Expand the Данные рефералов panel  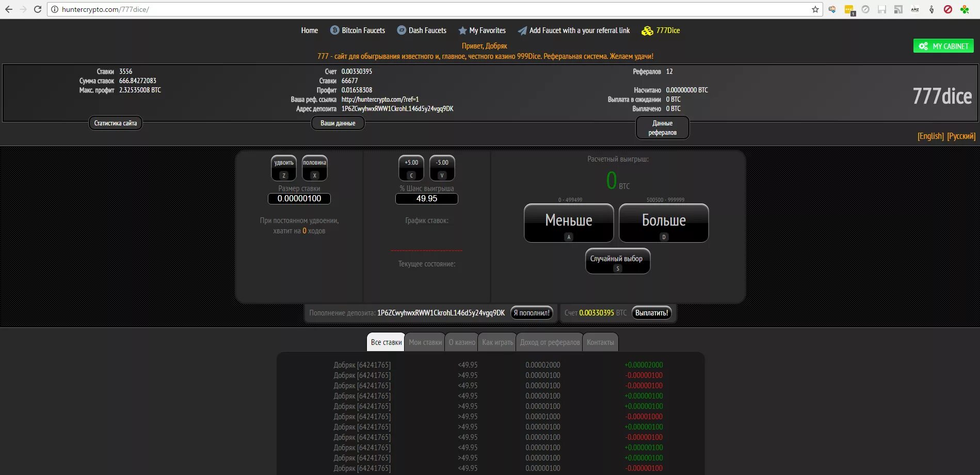[662, 128]
